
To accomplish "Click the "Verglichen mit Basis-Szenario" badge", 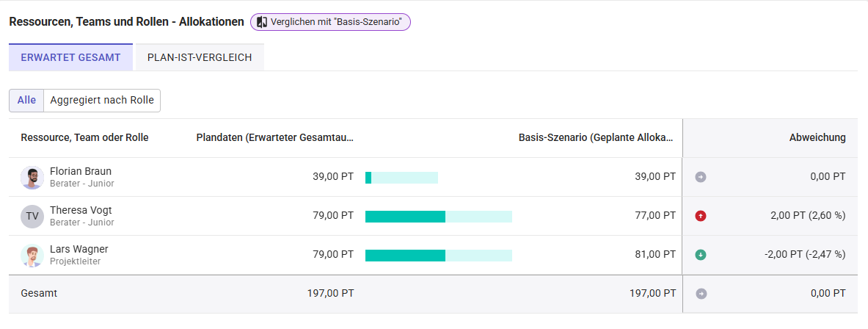I will pos(330,22).
